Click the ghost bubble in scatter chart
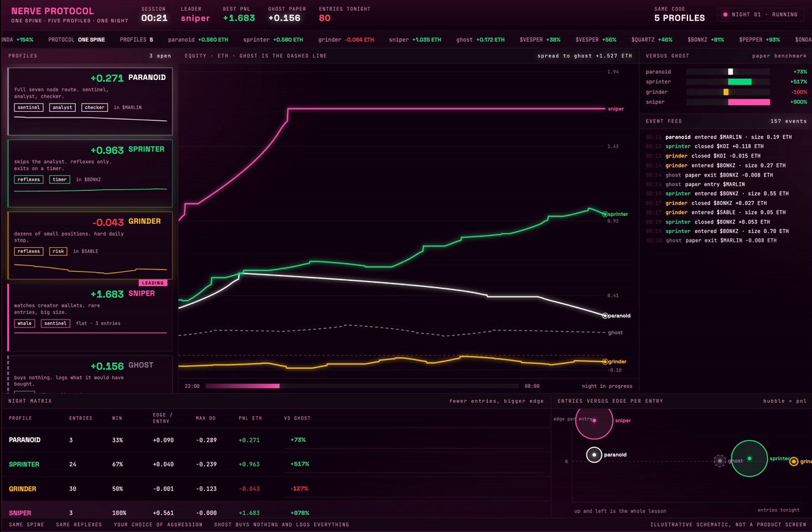This screenshot has width=812, height=532. pos(720,460)
